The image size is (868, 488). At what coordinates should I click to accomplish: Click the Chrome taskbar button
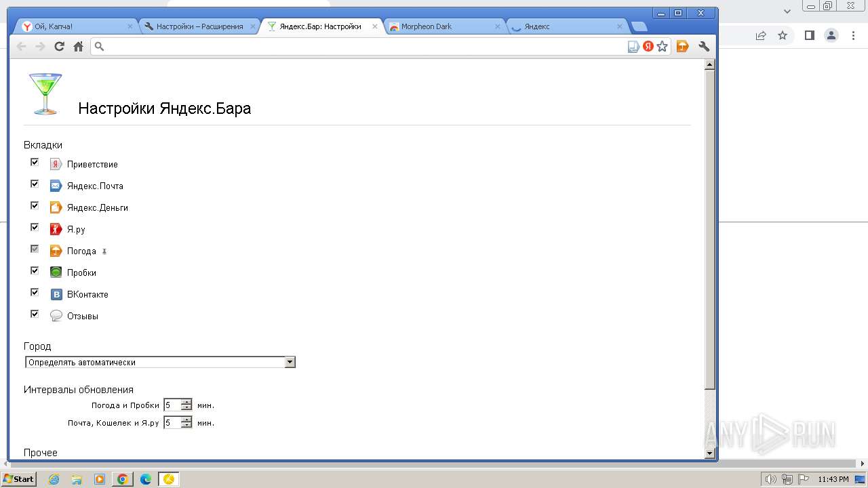[x=123, y=479]
